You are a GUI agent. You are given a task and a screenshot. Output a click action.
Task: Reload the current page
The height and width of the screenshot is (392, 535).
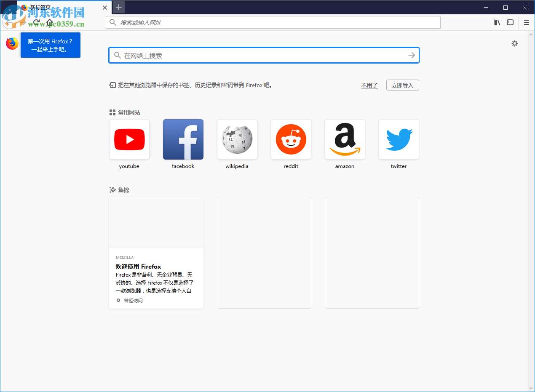(36, 22)
